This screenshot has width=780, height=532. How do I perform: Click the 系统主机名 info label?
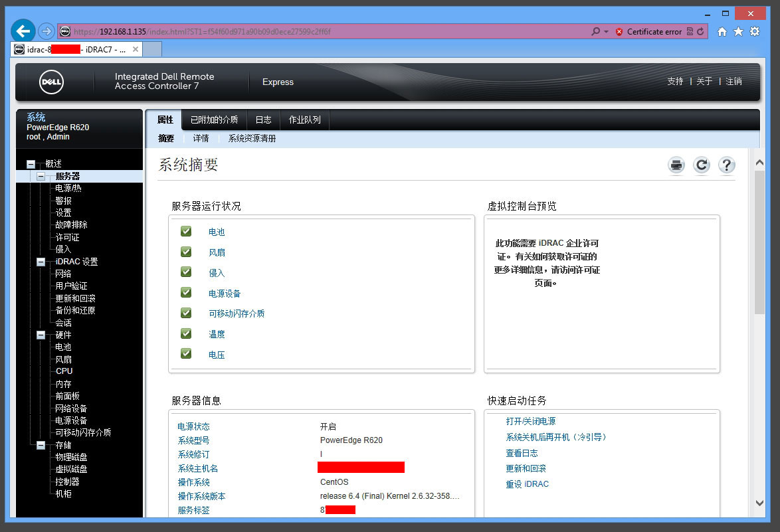coord(197,468)
